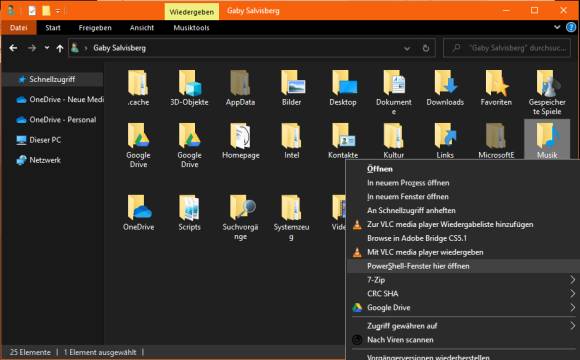Expand the Google Drive submenu
The height and width of the screenshot is (360, 580).
pos(573,307)
